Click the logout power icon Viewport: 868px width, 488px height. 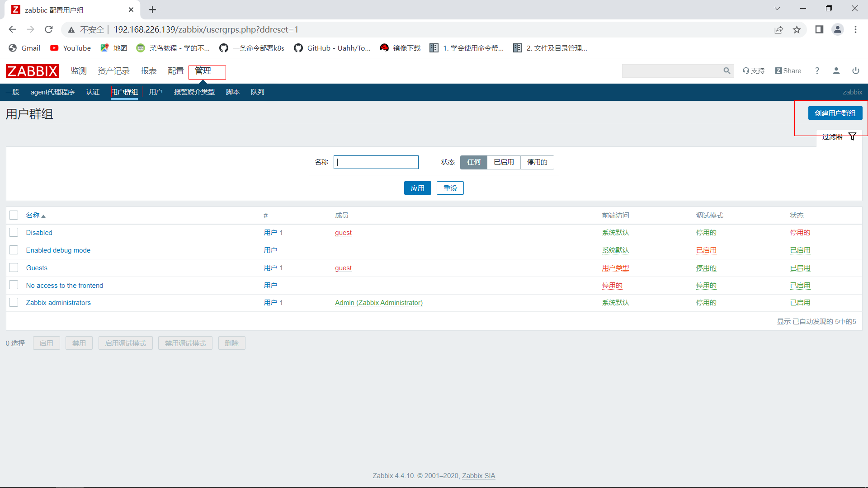coord(855,71)
